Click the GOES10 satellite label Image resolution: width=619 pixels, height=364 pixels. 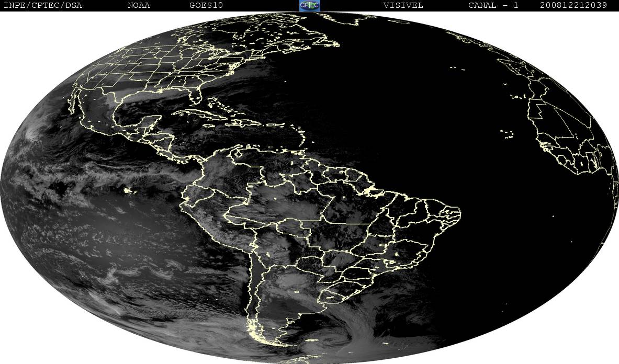(206, 5)
